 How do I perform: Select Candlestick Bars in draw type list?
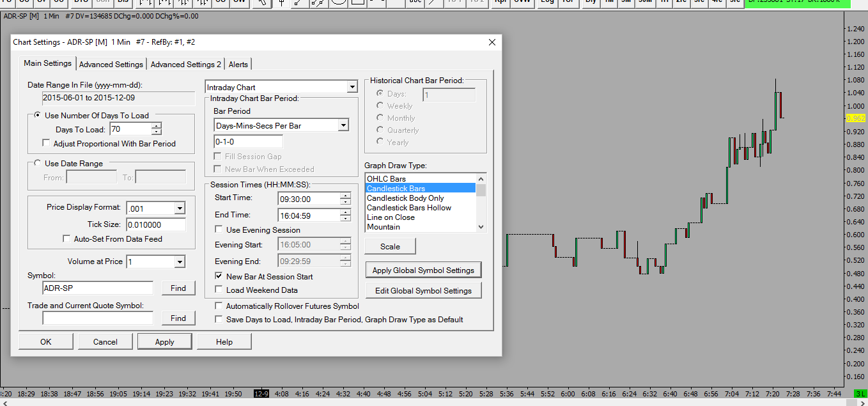click(421, 189)
